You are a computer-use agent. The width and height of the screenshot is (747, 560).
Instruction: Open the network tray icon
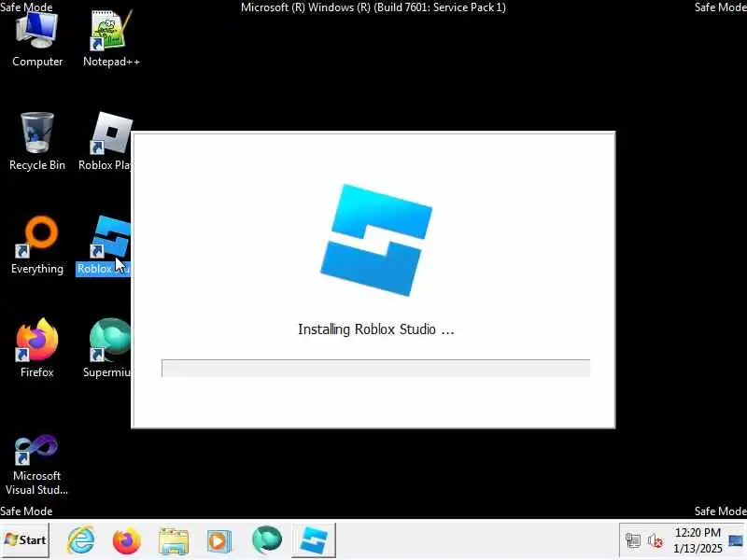click(x=633, y=540)
